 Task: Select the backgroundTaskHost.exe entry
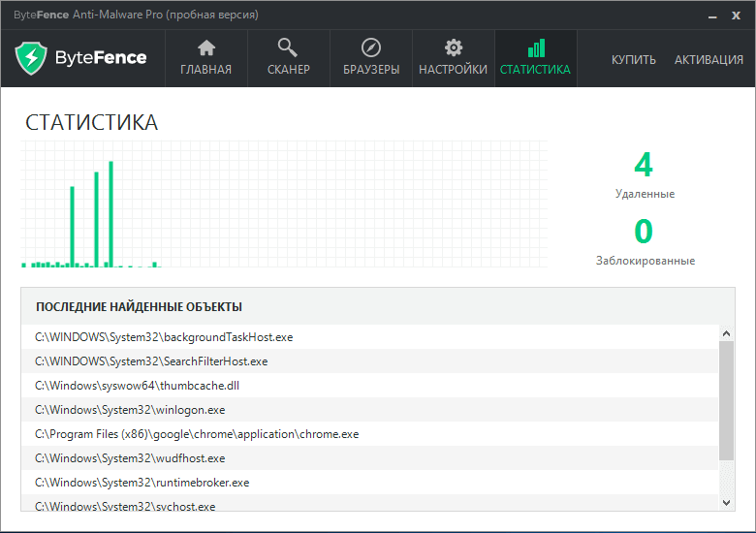[164, 337]
